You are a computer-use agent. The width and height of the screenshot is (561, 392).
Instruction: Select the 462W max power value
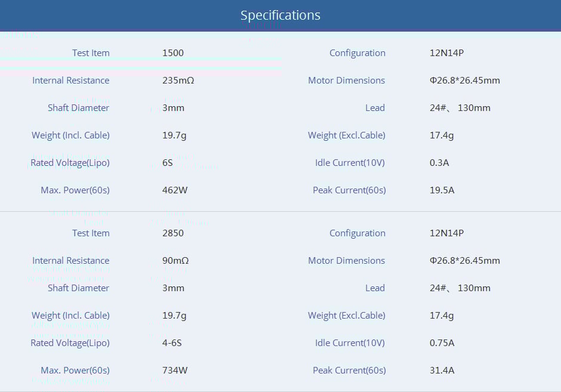coord(175,190)
